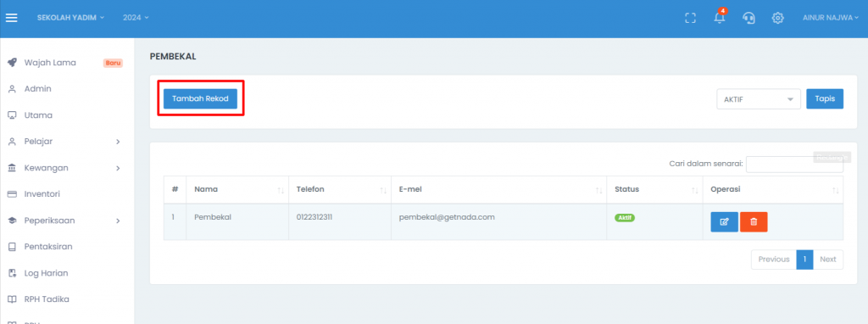Click the book icon beside RPH Tadika
Viewport: 868px width, 324px height.
12,299
